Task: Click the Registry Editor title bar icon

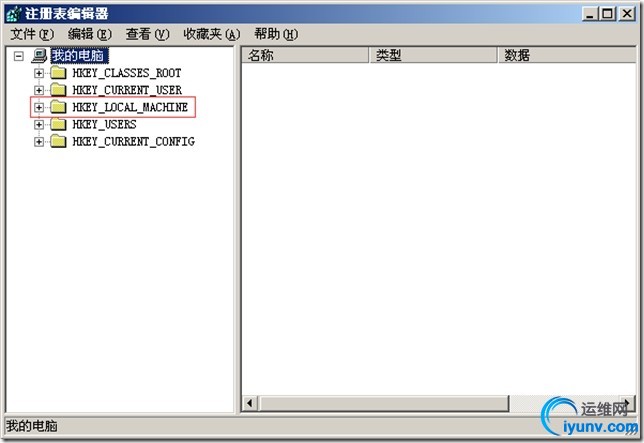Action: [14, 14]
